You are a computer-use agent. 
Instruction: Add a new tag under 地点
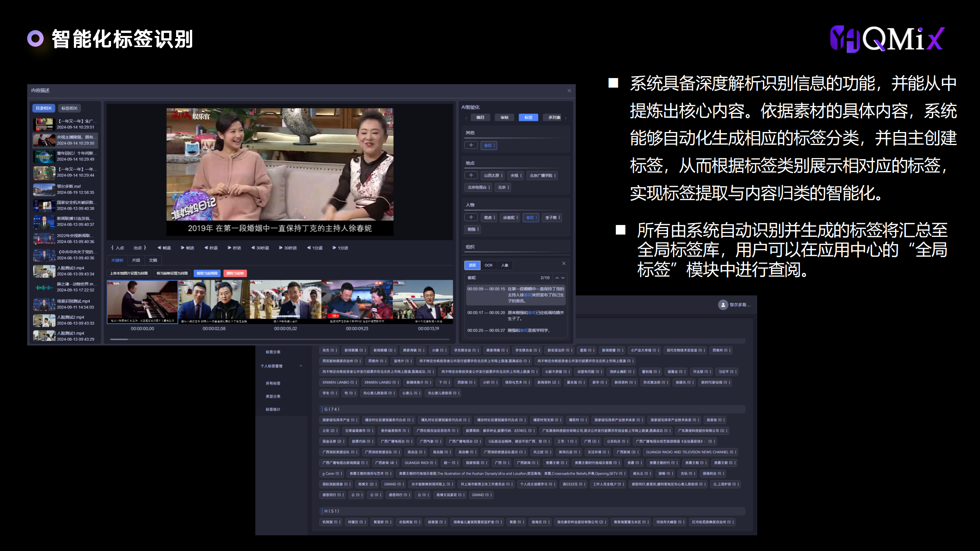click(x=471, y=175)
